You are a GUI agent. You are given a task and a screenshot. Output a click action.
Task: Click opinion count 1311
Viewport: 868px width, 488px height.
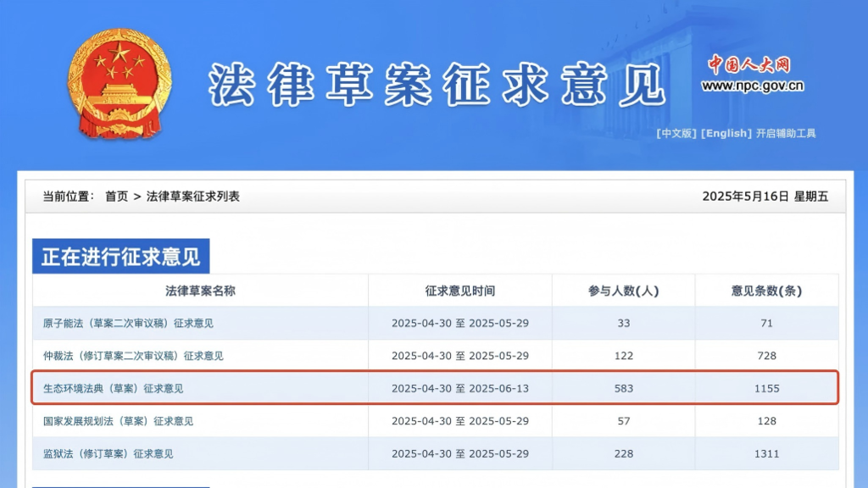766,454
